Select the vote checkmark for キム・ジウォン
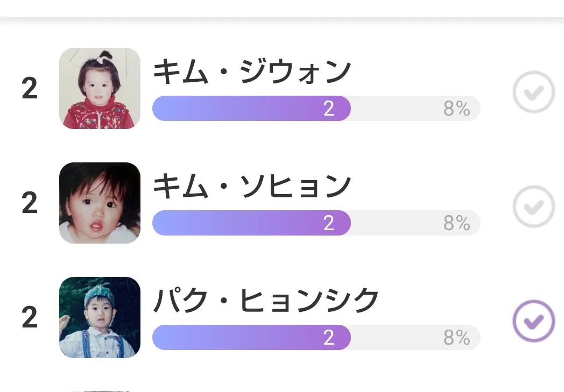Screen dimensions: 564x392 point(533,92)
